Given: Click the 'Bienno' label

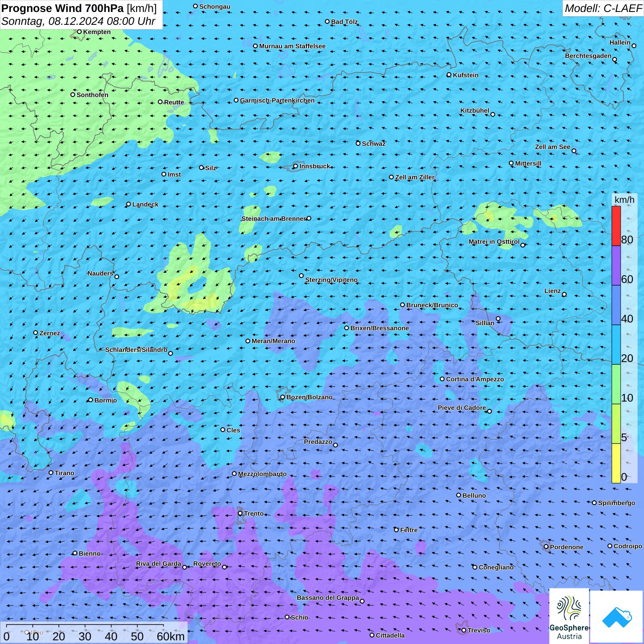Looking at the screenshot, I should [89, 553].
